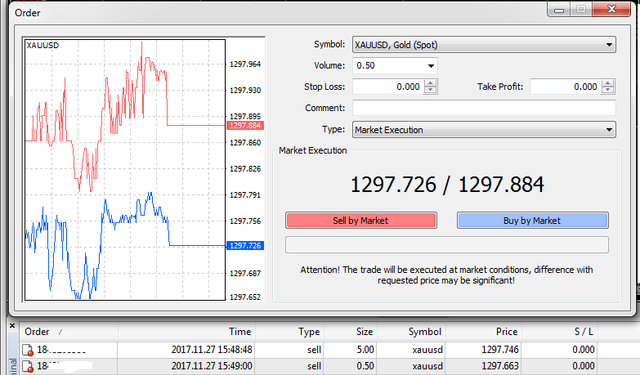640x375 pixels.
Task: Close the terminal panel with X
Action: tap(12, 326)
